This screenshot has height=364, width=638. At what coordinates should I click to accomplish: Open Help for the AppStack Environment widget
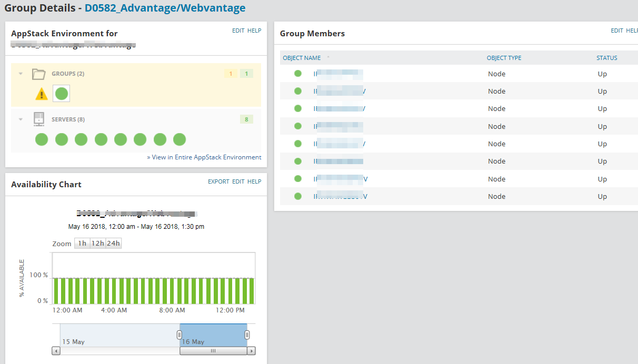point(254,31)
